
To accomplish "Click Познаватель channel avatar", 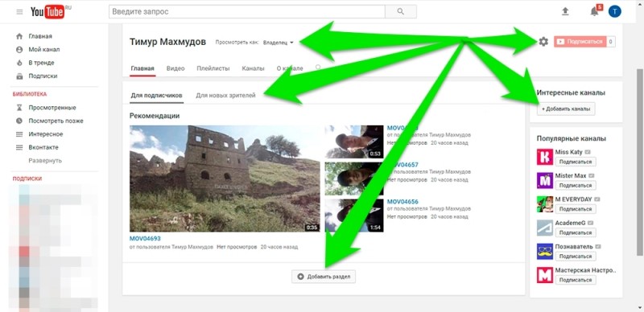I will tap(545, 251).
